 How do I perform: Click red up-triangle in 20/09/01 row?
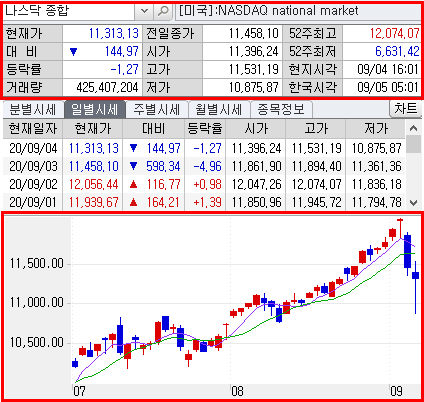coord(133,202)
